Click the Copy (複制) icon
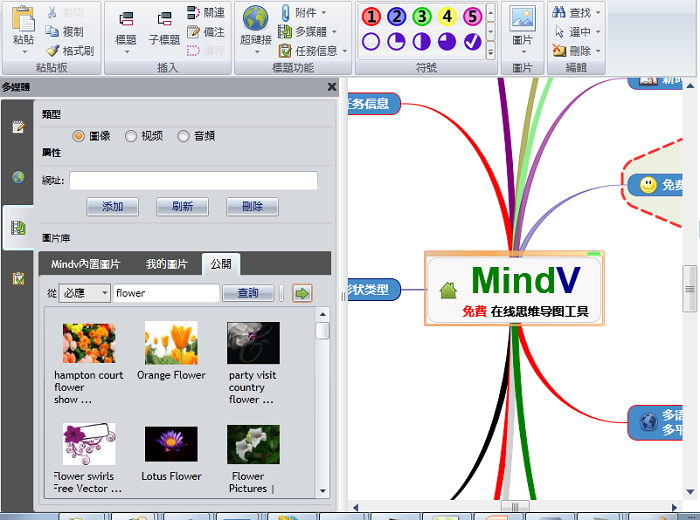Screen dimensions: 700x520 click(x=52, y=32)
